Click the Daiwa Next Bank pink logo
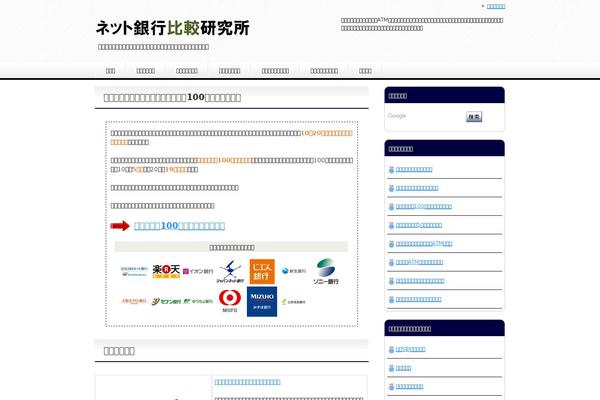The height and width of the screenshot is (400, 600). 134,301
